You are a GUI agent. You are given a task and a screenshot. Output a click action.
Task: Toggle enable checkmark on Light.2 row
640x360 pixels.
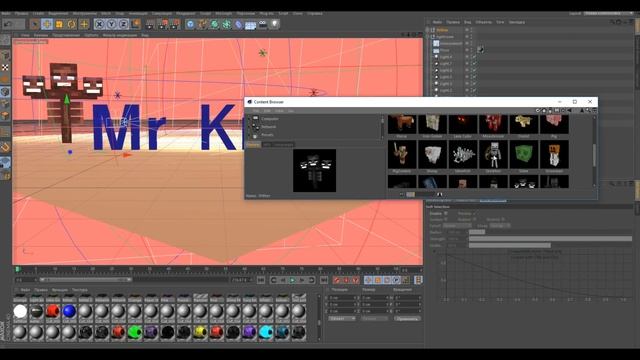pos(474,90)
